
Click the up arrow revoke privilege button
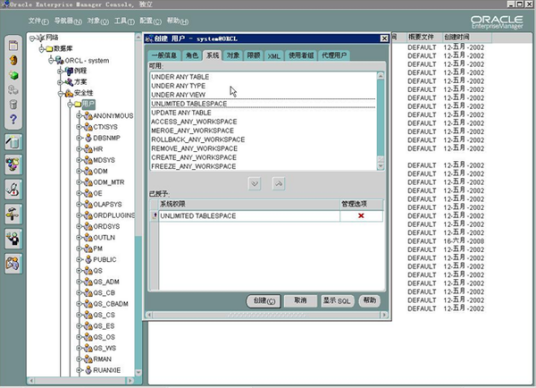pyautogui.click(x=279, y=184)
